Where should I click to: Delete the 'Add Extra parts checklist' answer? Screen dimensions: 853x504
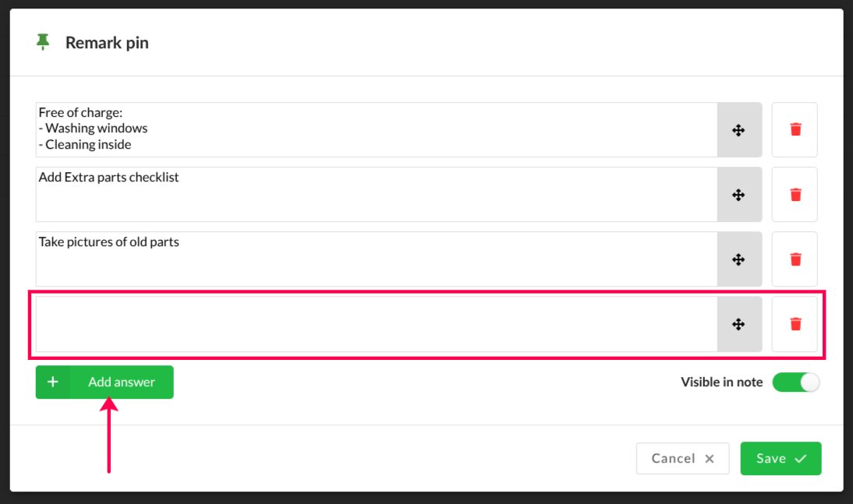[795, 195]
